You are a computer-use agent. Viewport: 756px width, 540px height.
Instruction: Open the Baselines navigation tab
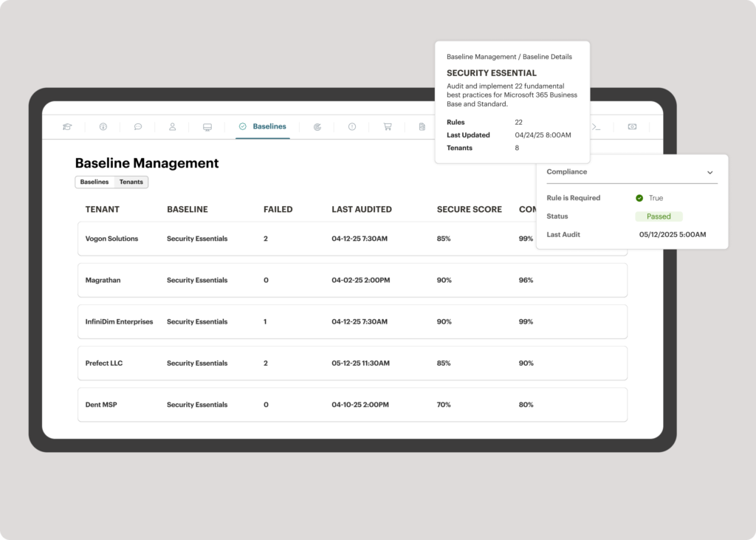(x=264, y=126)
